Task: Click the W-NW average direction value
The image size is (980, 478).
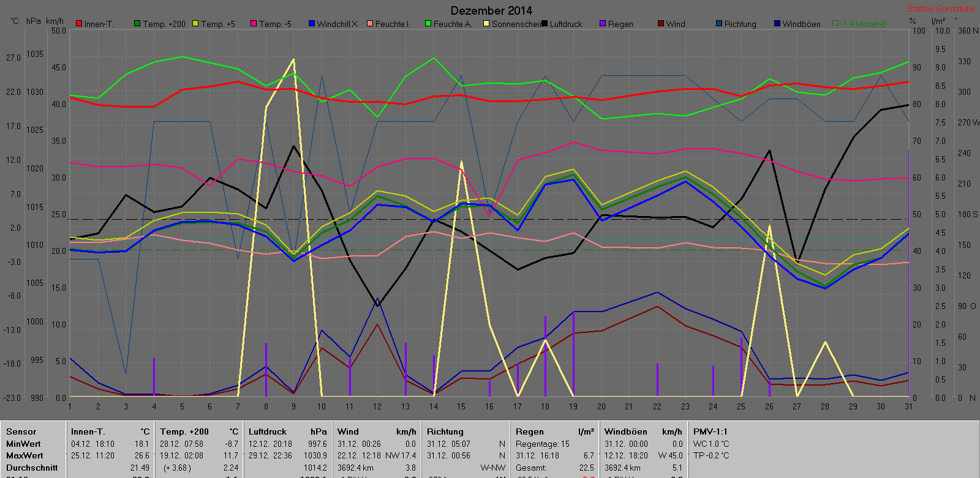Action: tap(493, 468)
